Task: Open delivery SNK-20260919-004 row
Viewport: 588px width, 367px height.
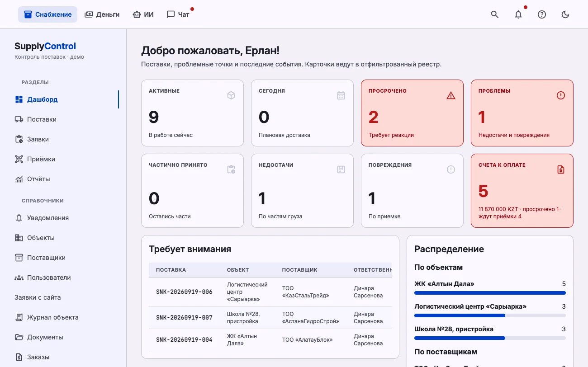Action: 270,340
